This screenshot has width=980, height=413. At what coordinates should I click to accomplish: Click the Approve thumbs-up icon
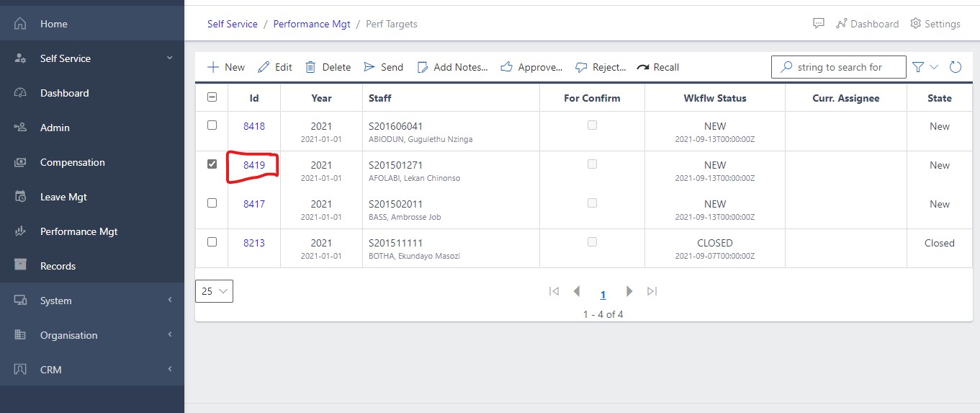506,67
